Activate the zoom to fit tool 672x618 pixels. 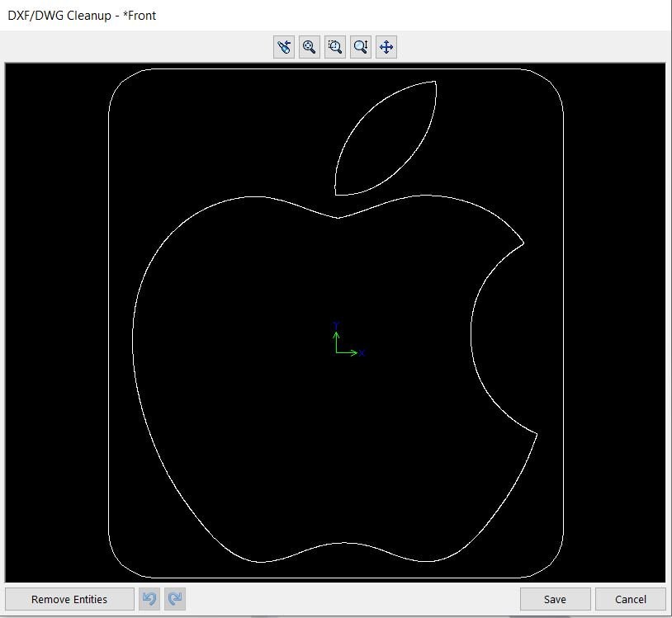pyautogui.click(x=309, y=46)
